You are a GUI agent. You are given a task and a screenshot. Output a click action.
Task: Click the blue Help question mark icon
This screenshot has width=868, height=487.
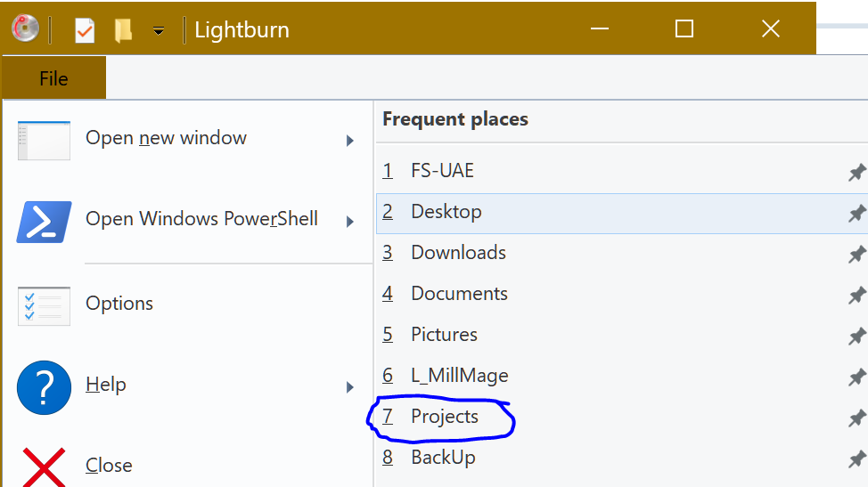tap(43, 387)
